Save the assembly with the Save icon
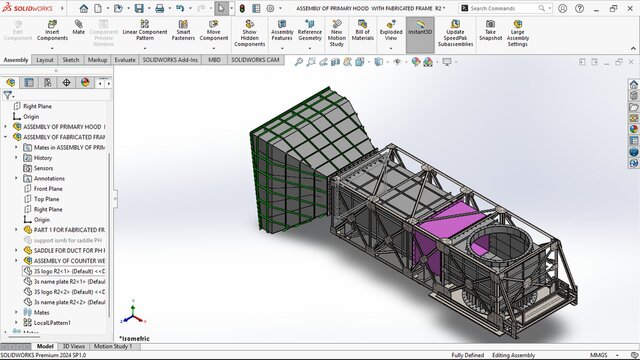Screen dimensions: 640x360 [x=139, y=8]
